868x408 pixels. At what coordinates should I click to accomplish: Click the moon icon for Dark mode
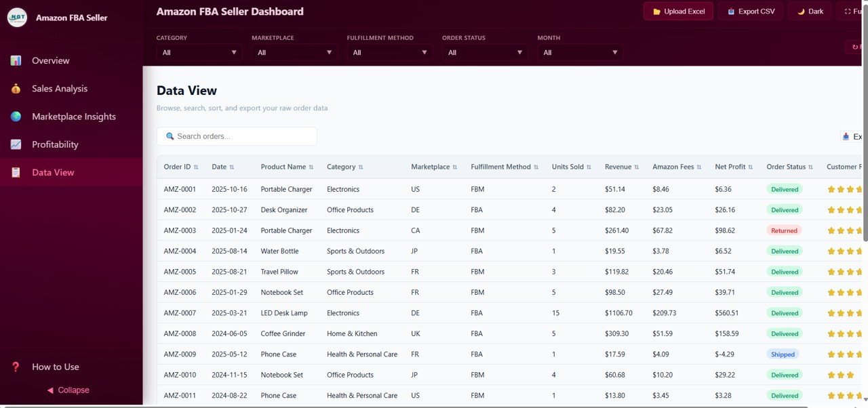tap(801, 11)
